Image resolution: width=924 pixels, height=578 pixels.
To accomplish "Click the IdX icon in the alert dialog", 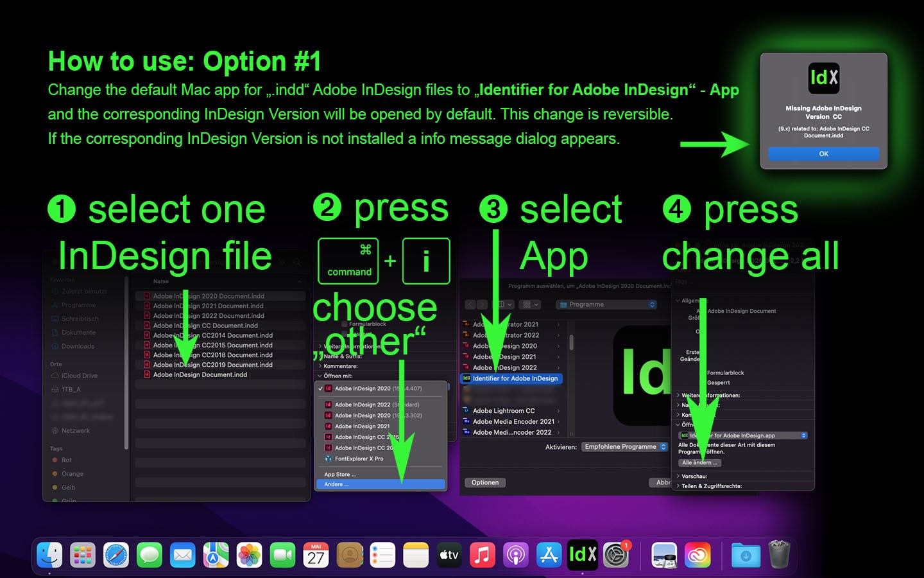I will (x=824, y=78).
